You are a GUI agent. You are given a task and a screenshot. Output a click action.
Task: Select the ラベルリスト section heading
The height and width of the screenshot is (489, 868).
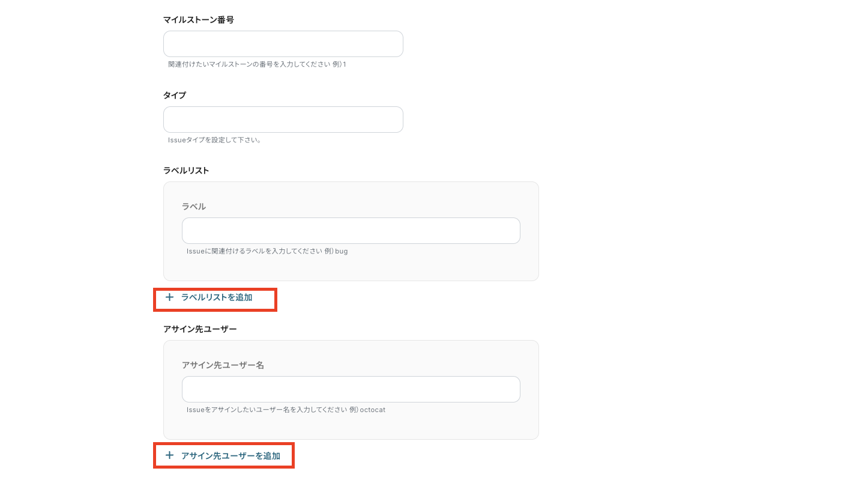click(x=186, y=171)
